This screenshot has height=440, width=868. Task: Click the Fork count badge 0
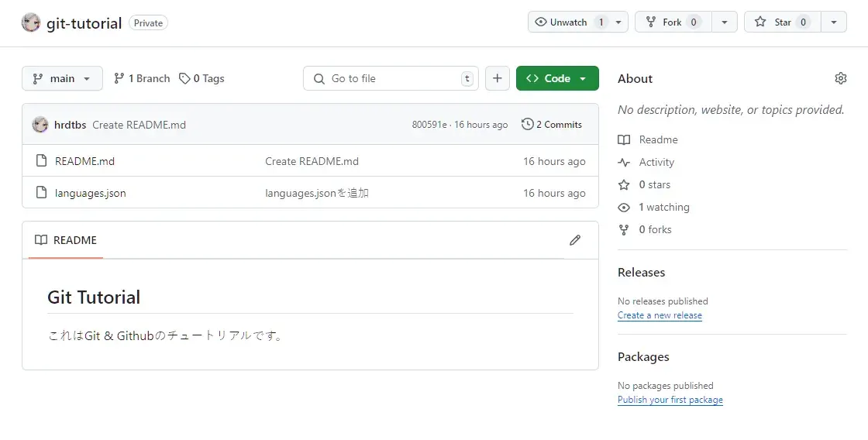[x=693, y=22]
